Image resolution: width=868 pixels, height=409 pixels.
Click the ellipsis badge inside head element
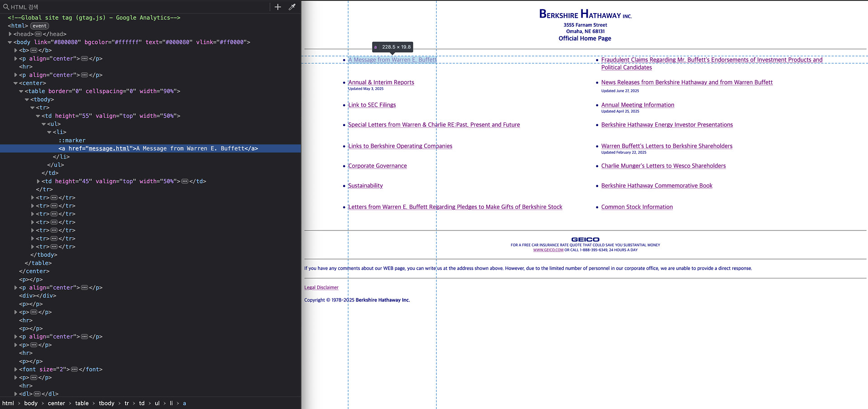coord(38,34)
